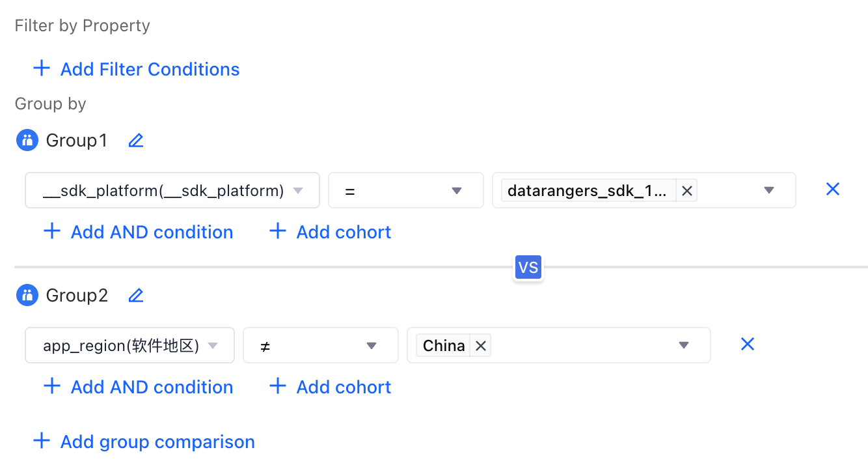
Task: Open the equals operator dropdown in Group1
Action: (406, 190)
